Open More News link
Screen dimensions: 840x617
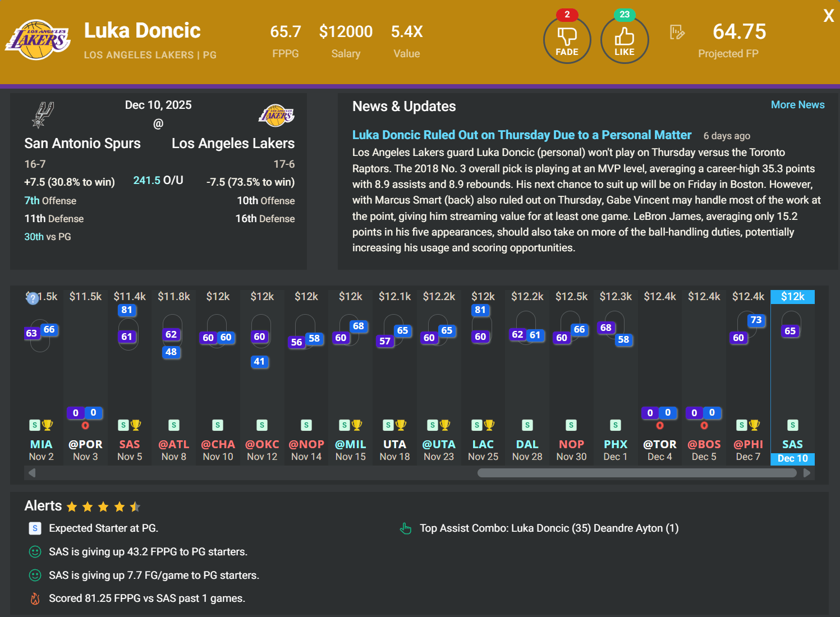pyautogui.click(x=797, y=105)
